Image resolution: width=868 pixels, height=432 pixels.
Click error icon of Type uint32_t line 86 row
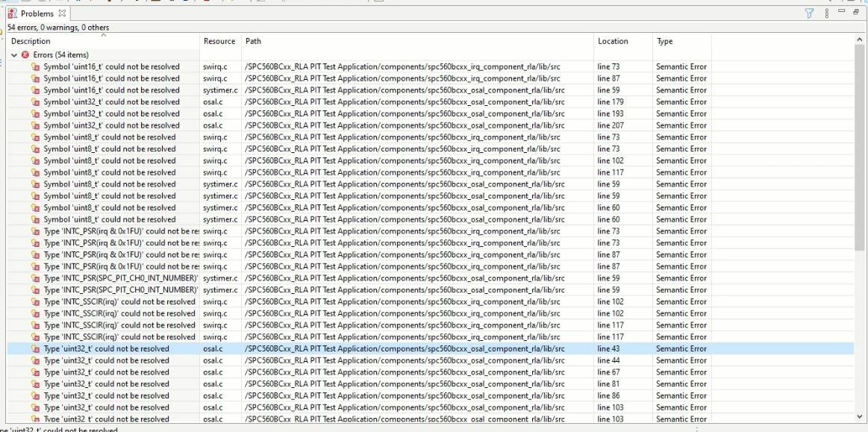point(35,396)
